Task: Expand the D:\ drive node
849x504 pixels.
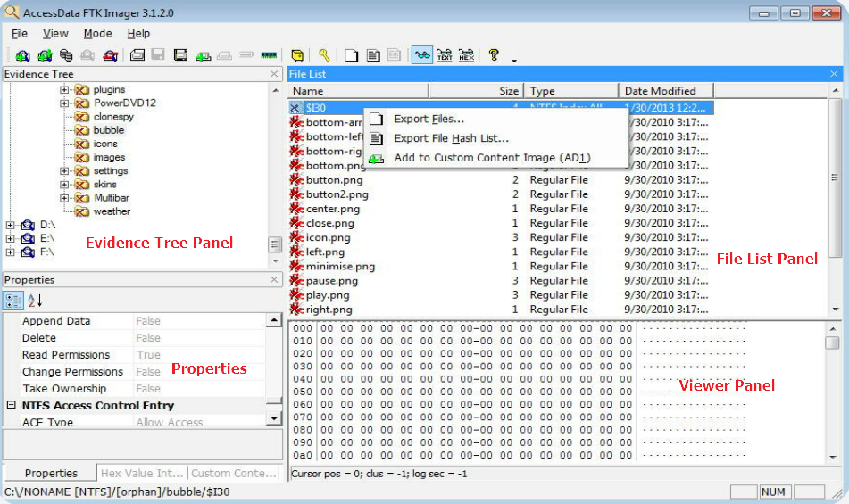Action: point(11,225)
